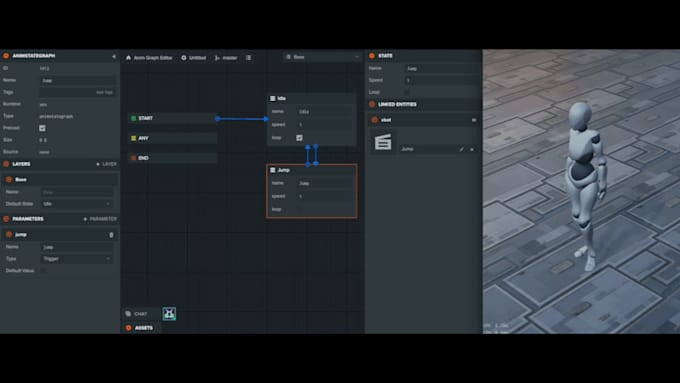Open the Chat panel
The image size is (680, 383).
[x=141, y=314]
